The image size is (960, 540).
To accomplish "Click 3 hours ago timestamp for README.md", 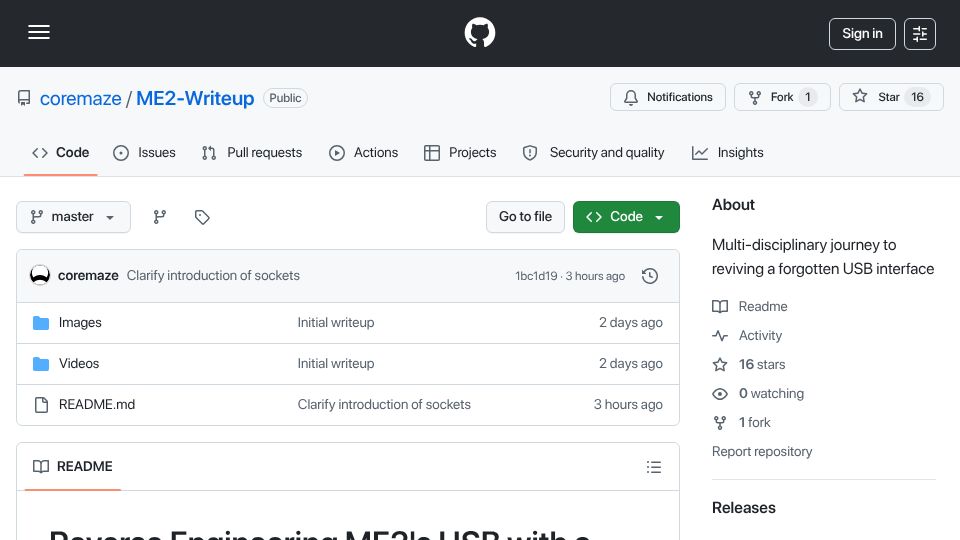I will tap(628, 405).
